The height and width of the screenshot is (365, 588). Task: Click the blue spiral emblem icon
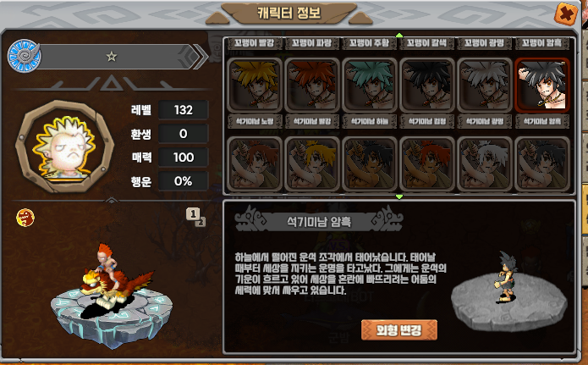coord(24,56)
